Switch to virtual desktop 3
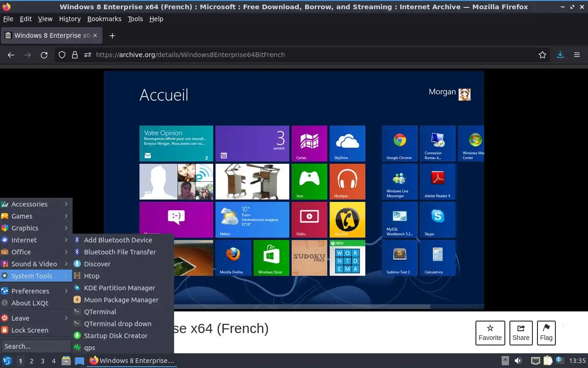The image size is (588, 368). pyautogui.click(x=43, y=361)
